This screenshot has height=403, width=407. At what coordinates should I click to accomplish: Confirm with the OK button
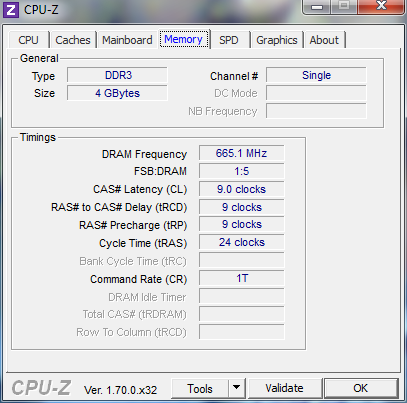pos(361,388)
